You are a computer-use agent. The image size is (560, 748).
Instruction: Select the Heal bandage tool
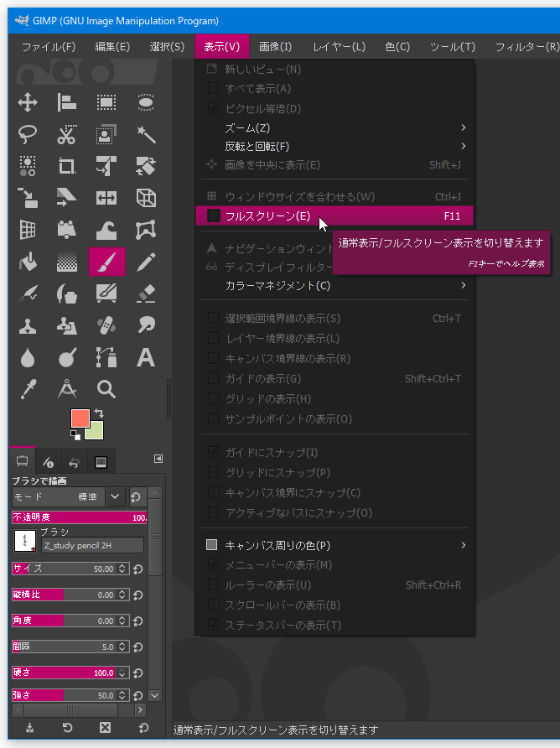(x=106, y=326)
